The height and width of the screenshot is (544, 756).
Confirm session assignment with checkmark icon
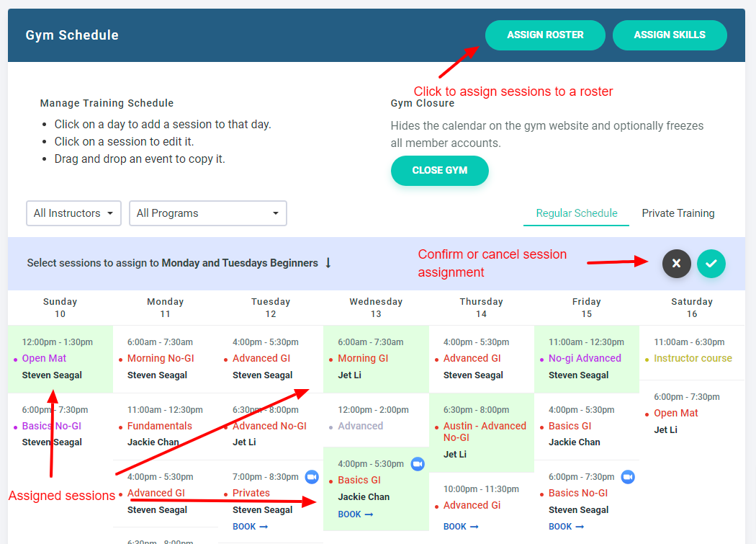711,264
